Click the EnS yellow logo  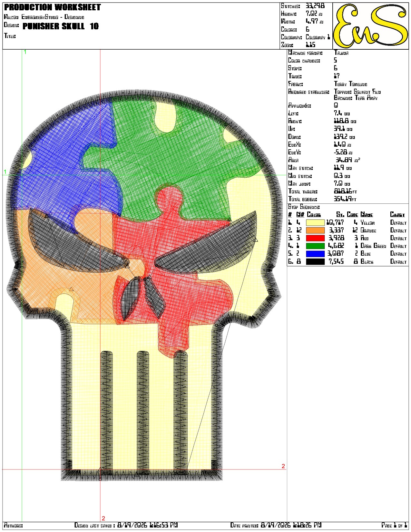coord(371,26)
